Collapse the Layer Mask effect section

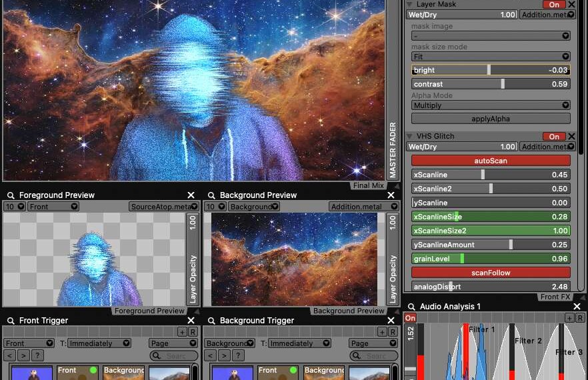coord(409,5)
